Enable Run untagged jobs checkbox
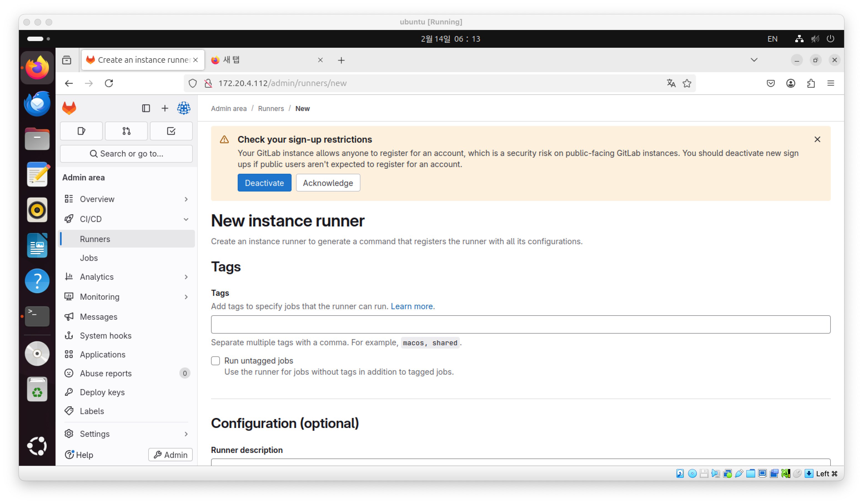 coord(215,361)
